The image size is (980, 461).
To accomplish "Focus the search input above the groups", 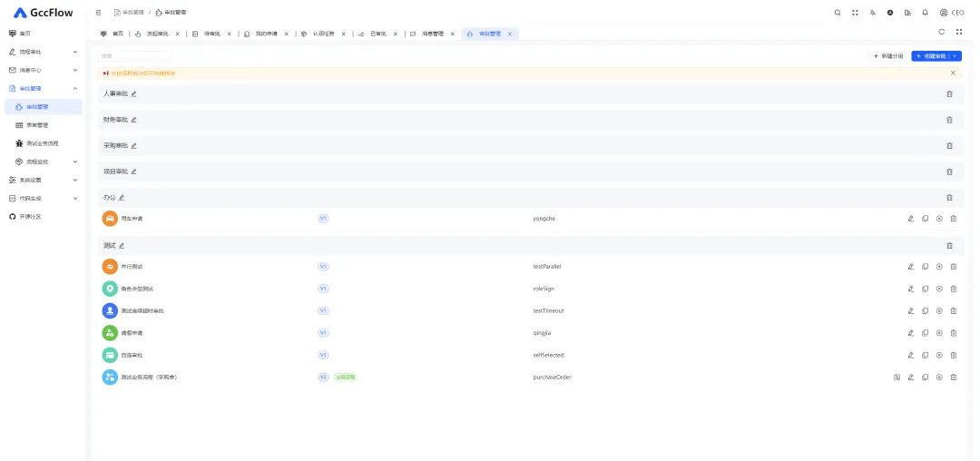I will [134, 56].
